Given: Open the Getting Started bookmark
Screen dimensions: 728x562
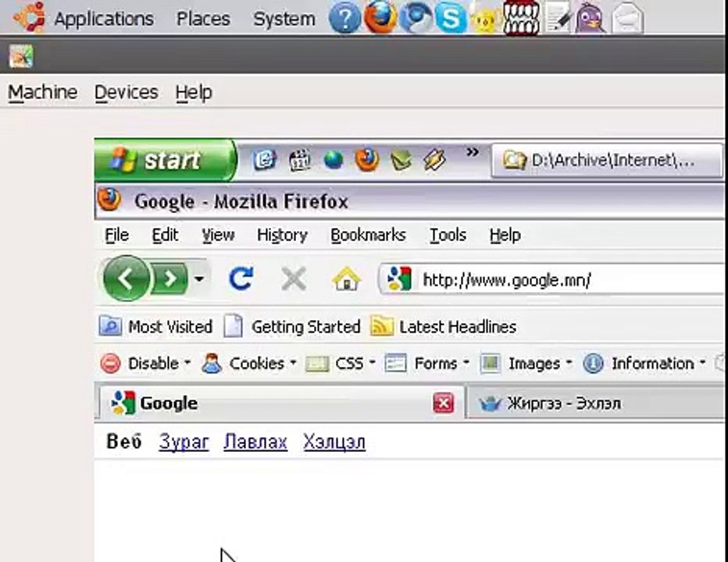Looking at the screenshot, I should click(x=292, y=327).
